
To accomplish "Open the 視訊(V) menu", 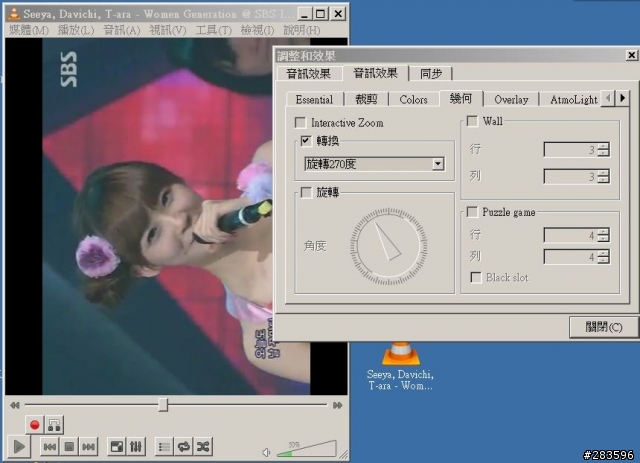I will click(168, 30).
